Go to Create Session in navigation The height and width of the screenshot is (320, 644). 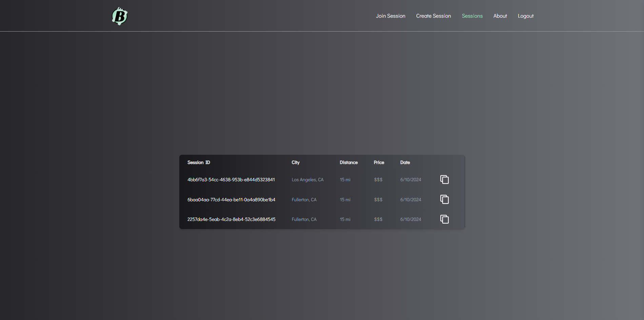pyautogui.click(x=434, y=16)
